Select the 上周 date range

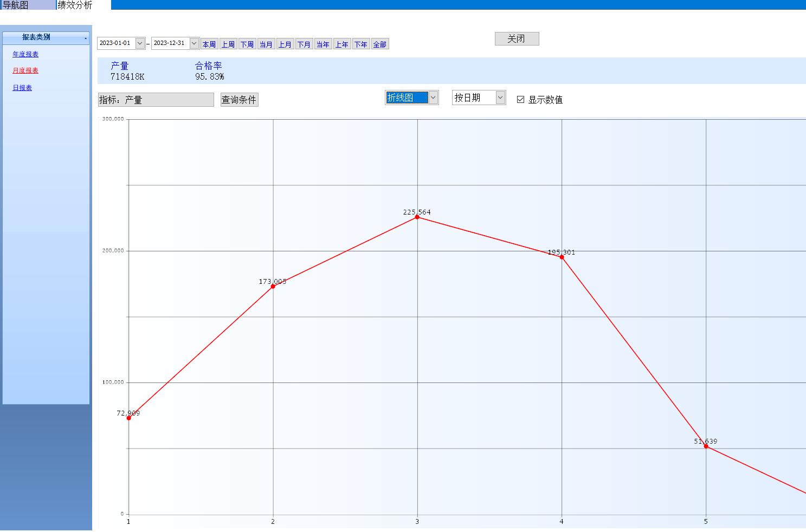click(x=228, y=44)
